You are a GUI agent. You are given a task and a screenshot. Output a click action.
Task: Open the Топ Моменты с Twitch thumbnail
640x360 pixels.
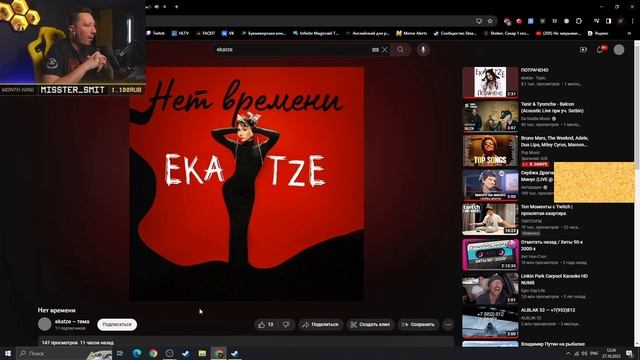(490, 220)
